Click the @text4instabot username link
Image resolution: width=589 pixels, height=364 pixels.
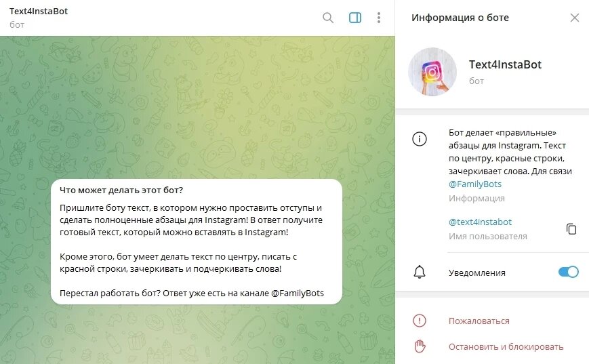point(480,222)
